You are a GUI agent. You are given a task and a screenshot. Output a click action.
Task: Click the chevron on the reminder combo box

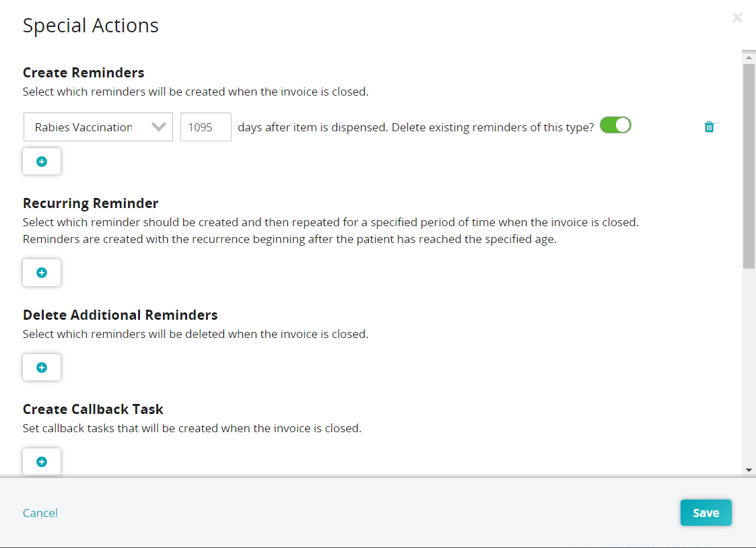(x=160, y=127)
